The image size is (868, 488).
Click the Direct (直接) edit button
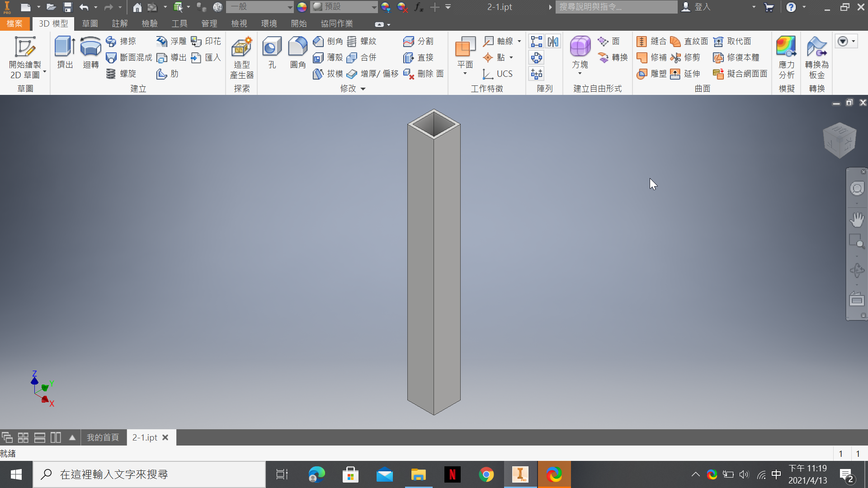[x=418, y=57]
